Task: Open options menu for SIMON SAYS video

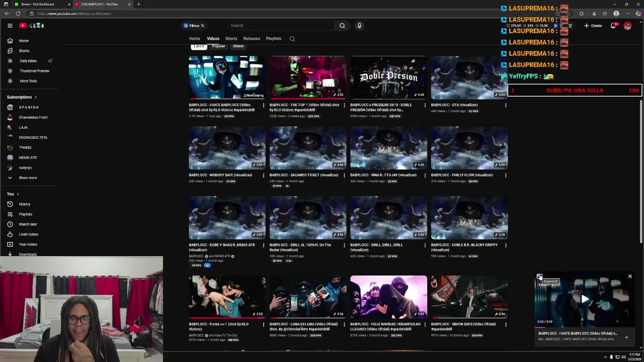Action: [x=506, y=324]
